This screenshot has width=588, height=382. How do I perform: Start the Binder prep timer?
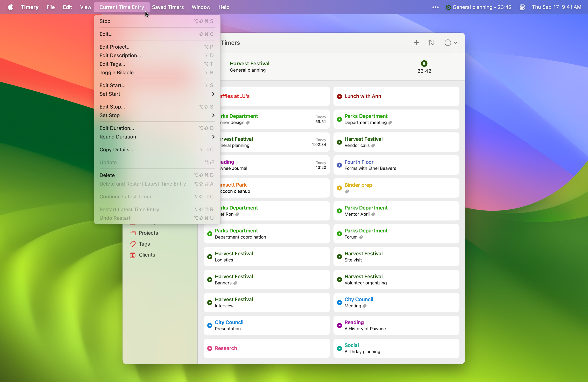[339, 188]
